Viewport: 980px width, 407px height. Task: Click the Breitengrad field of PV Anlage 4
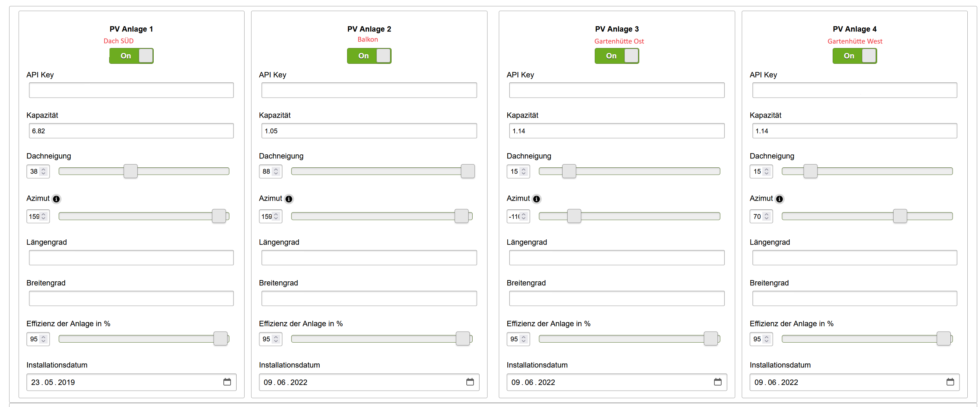[x=854, y=298]
